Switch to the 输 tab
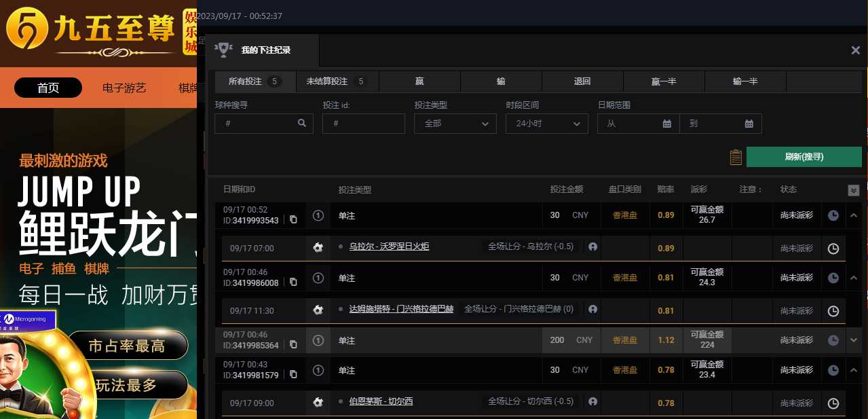868x419 pixels. click(501, 81)
